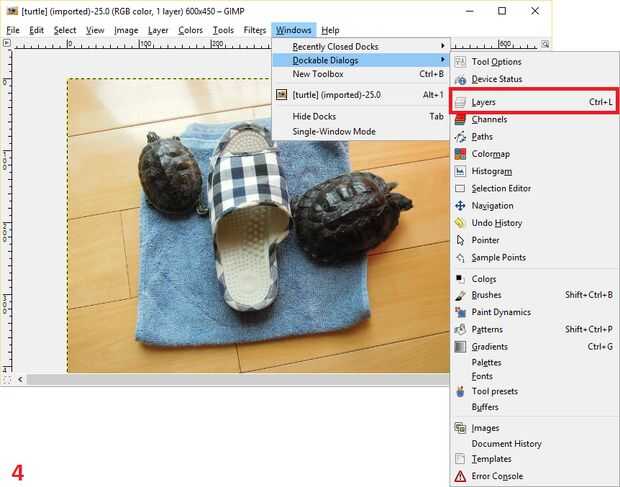Open Palettes dialog

[486, 362]
